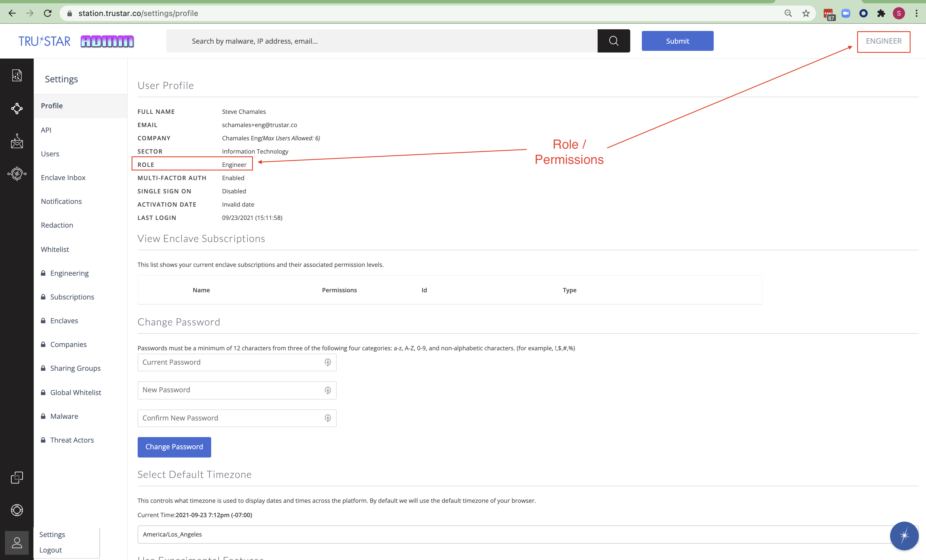Open the Extensions puzzle piece menu
This screenshot has height=560, width=926.
point(881,14)
